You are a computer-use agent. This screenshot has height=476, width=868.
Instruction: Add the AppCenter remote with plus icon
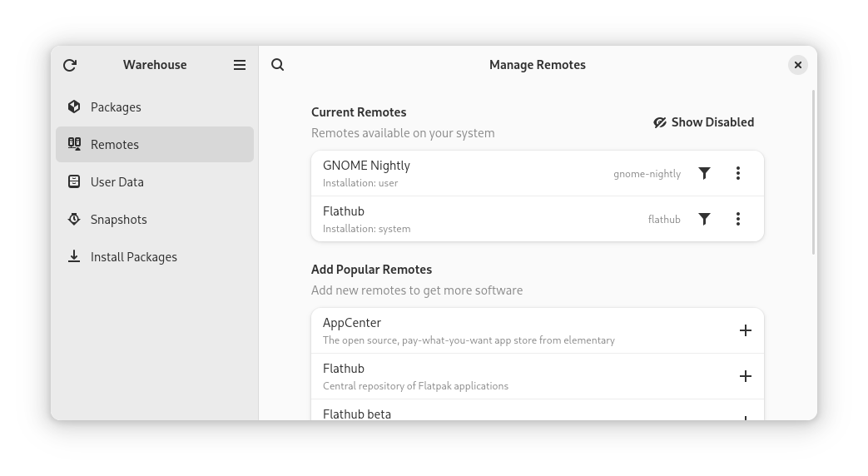coord(746,330)
